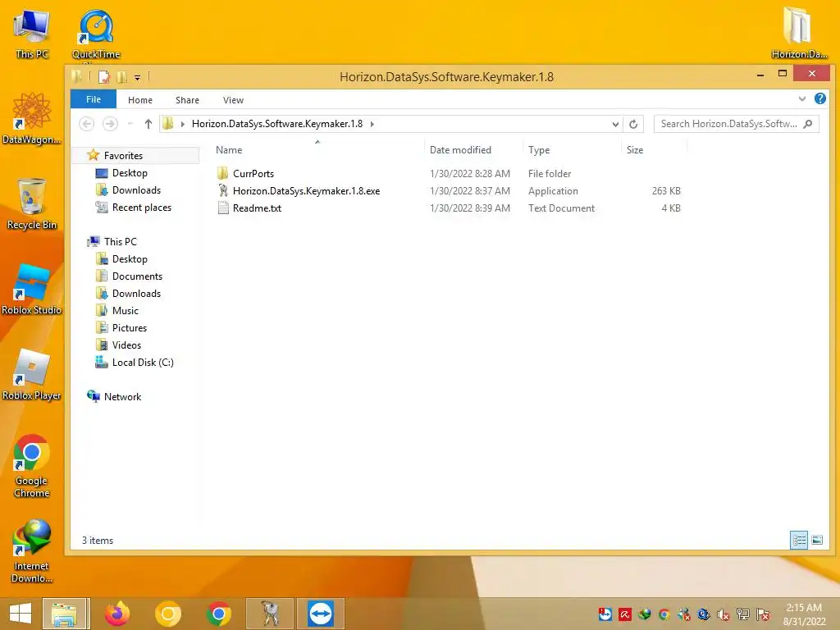840x630 pixels.
Task: Open Music folder in navigation pane
Action: click(x=125, y=311)
